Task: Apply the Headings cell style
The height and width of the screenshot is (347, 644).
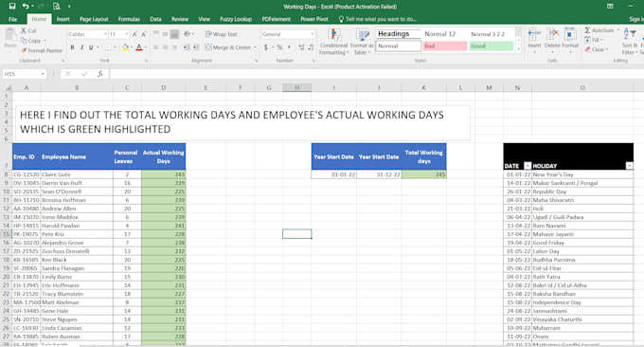Action: coord(398,34)
